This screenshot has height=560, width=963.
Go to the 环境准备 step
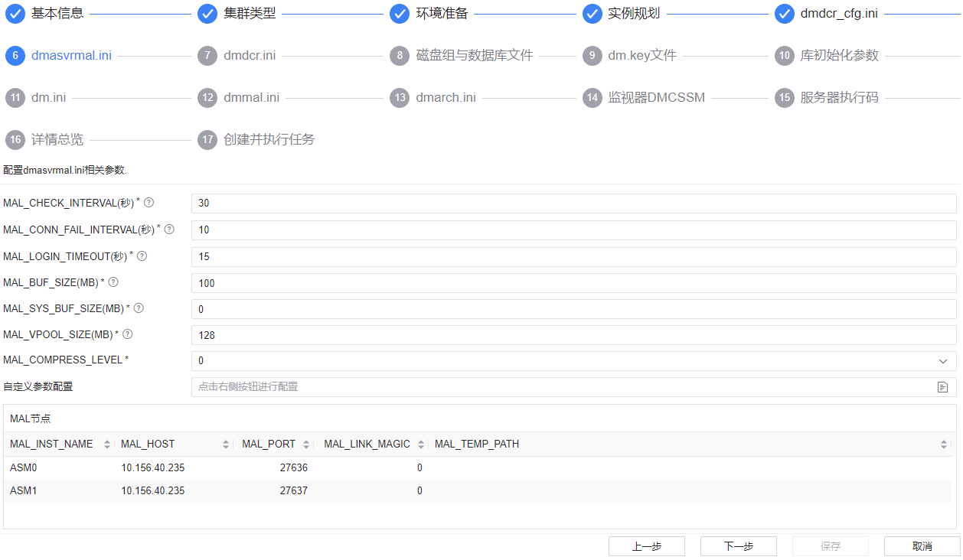click(x=442, y=14)
